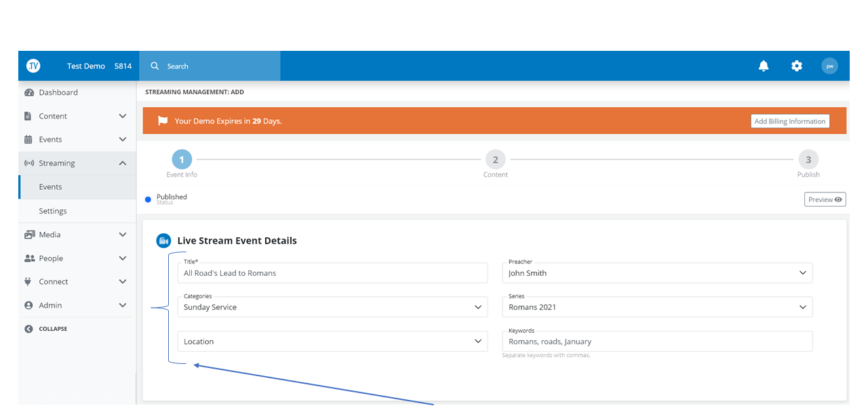Open the settings gear icon
Viewport: 868px width, 408px height.
[797, 66]
